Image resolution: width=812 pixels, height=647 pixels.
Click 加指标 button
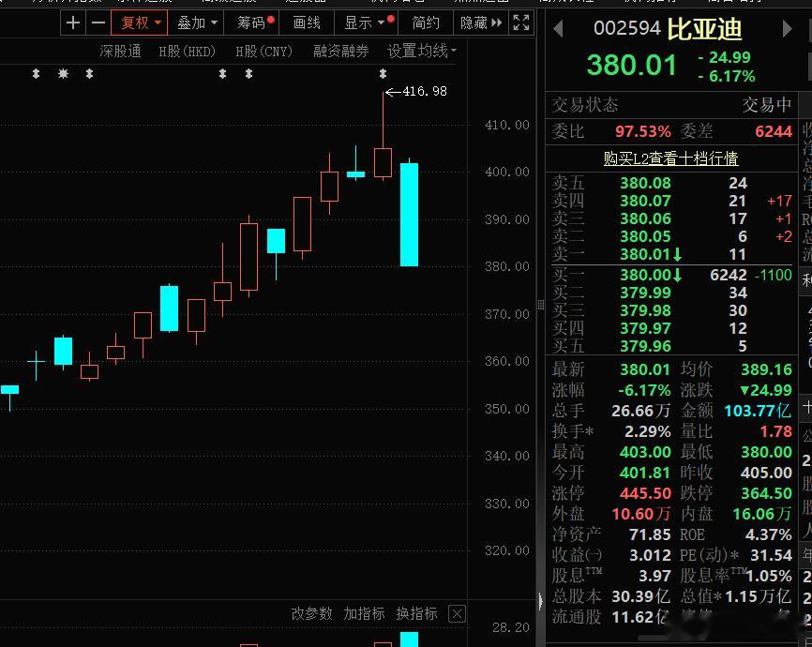point(364,614)
